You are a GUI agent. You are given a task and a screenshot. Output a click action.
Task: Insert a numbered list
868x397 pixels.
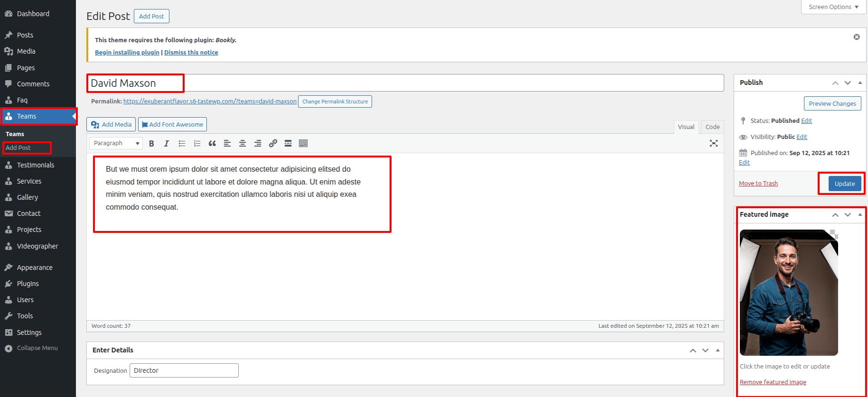pyautogui.click(x=197, y=143)
